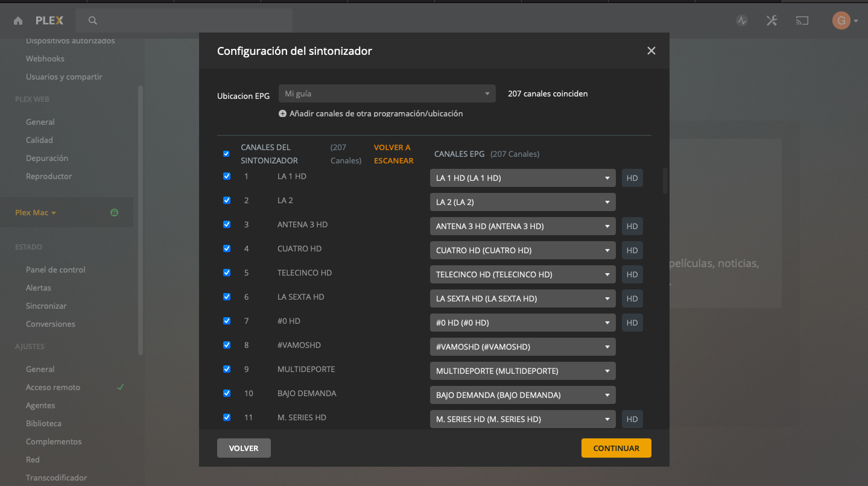This screenshot has height=486, width=868.
Task: Open Transcodificador settings in sidebar
Action: tap(56, 478)
